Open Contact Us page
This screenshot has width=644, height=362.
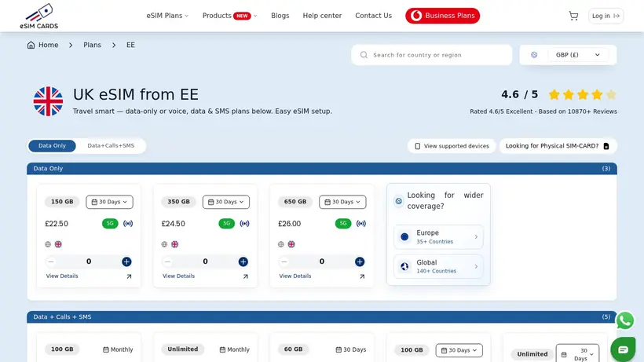tap(373, 16)
